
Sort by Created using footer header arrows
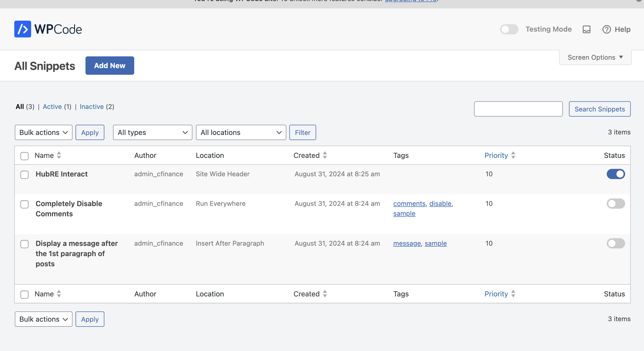coord(325,294)
